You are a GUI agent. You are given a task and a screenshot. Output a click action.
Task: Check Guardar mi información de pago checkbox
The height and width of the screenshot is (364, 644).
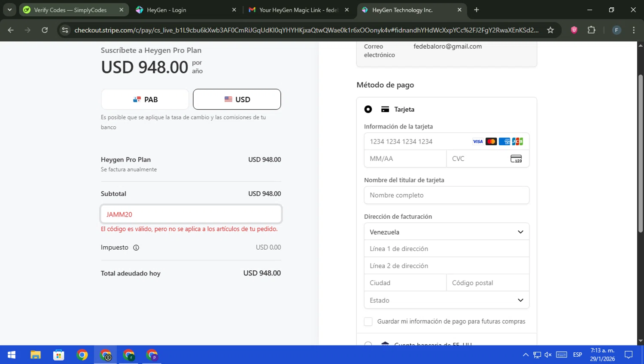[x=368, y=321]
